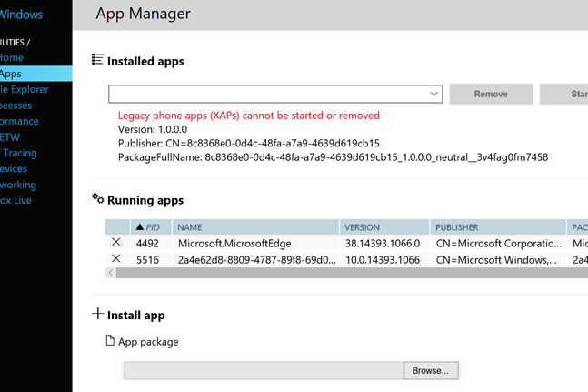The width and height of the screenshot is (588, 392).
Task: Click the app package file path field
Action: (264, 370)
